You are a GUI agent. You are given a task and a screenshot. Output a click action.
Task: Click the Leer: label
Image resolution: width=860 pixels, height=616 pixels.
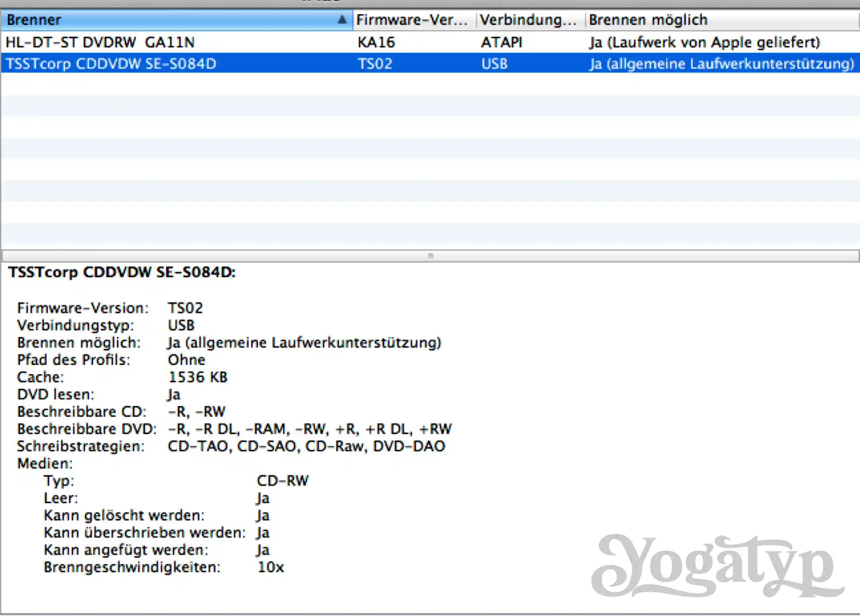point(61,498)
